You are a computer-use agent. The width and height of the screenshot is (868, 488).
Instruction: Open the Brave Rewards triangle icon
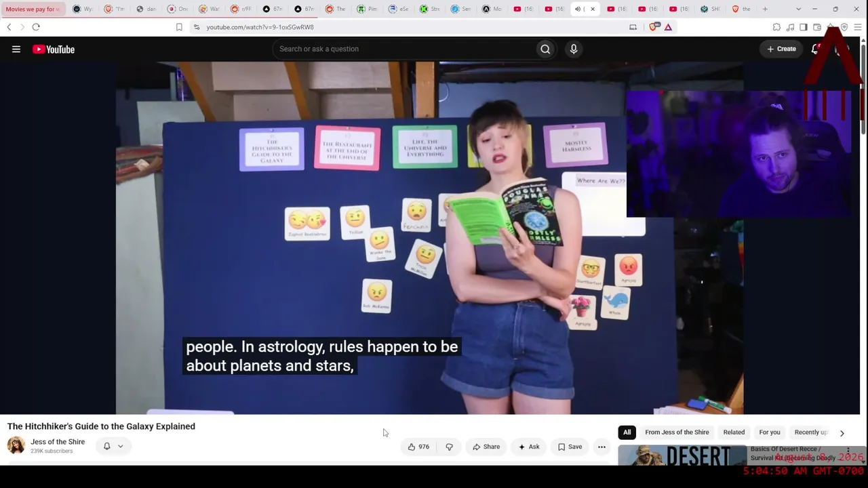668,27
